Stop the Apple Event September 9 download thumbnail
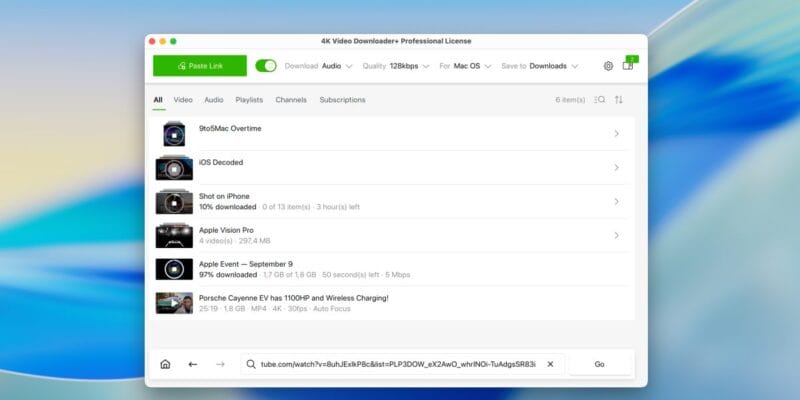The height and width of the screenshot is (400, 800). (x=174, y=269)
